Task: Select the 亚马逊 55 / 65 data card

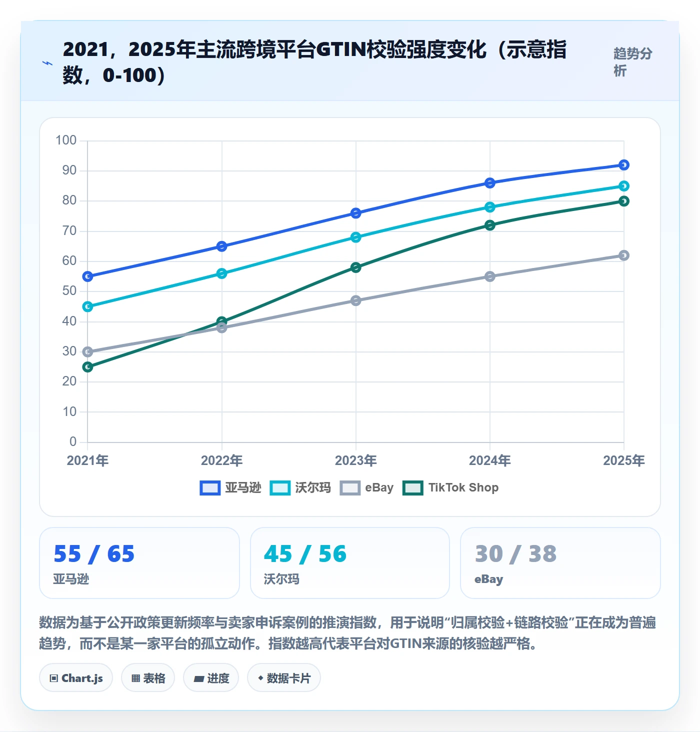Action: [139, 563]
